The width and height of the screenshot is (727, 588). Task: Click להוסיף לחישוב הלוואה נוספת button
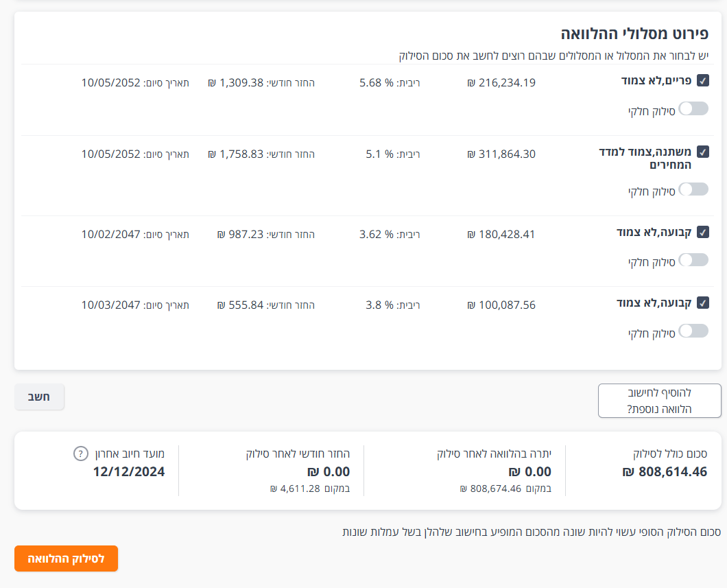[659, 401]
